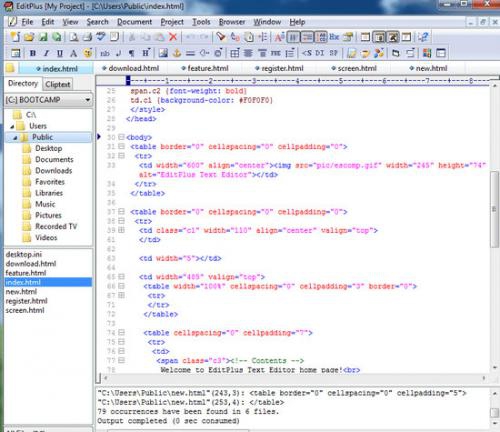Click the Help icon with question mark

(x=423, y=37)
